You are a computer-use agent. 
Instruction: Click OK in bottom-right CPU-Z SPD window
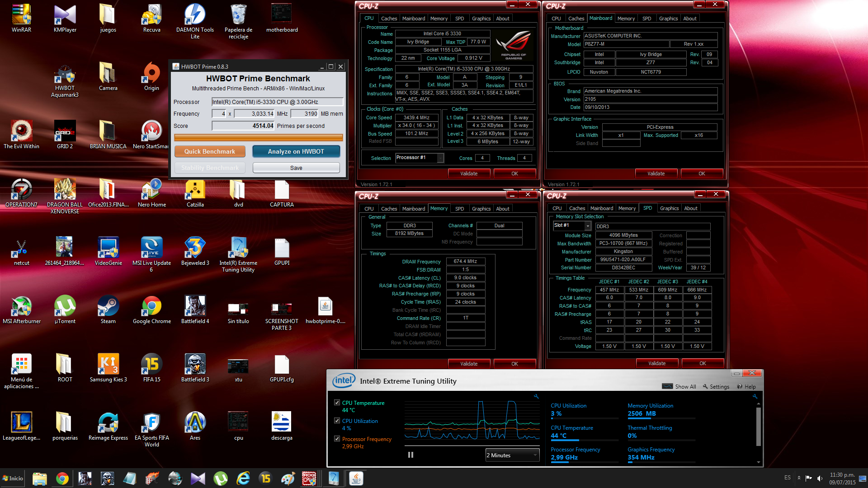coord(703,363)
